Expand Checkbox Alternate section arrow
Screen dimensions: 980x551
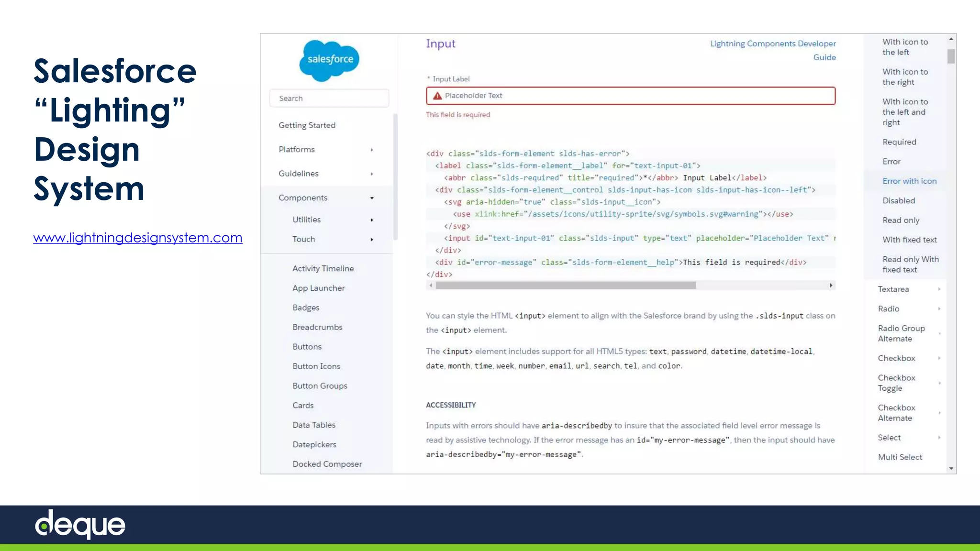(x=939, y=413)
